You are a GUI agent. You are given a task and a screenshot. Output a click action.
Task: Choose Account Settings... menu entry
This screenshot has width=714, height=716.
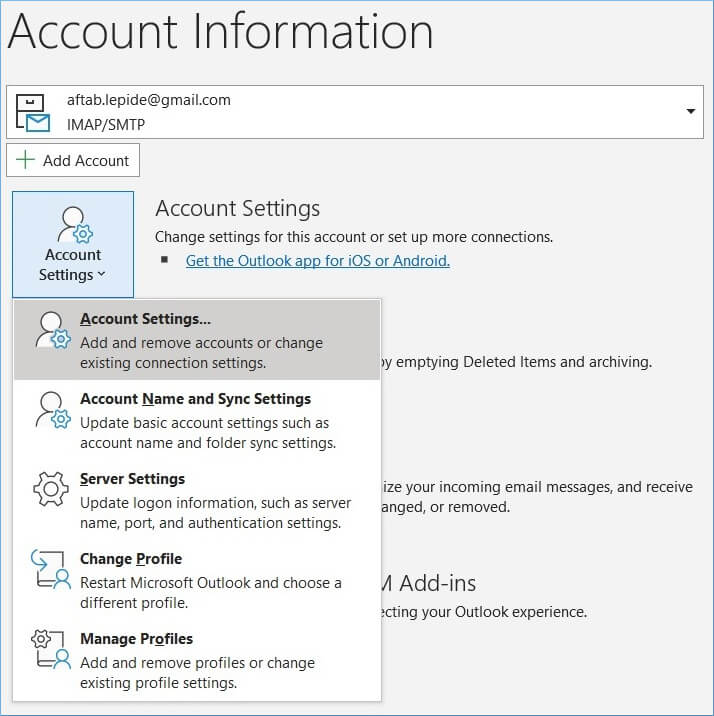(197, 340)
